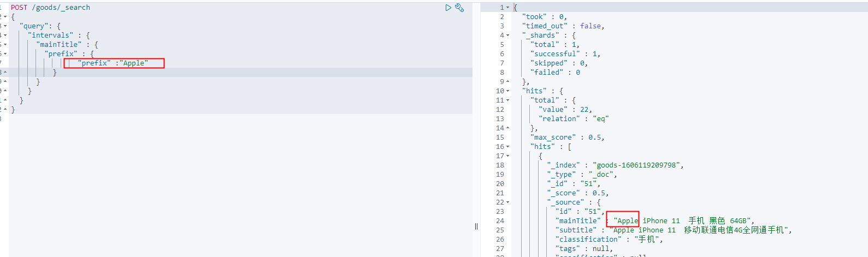
Task: Click the "classification" : "手机" response line
Action: (609, 240)
